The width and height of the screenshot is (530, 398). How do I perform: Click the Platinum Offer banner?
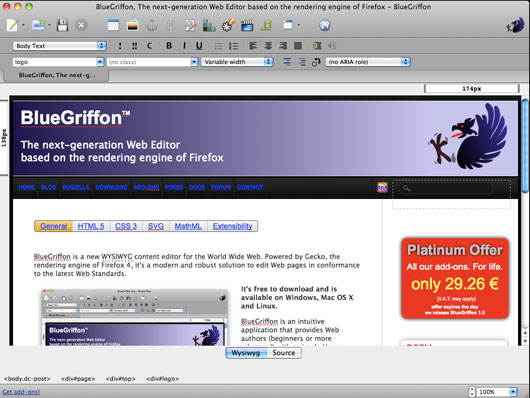(455, 279)
